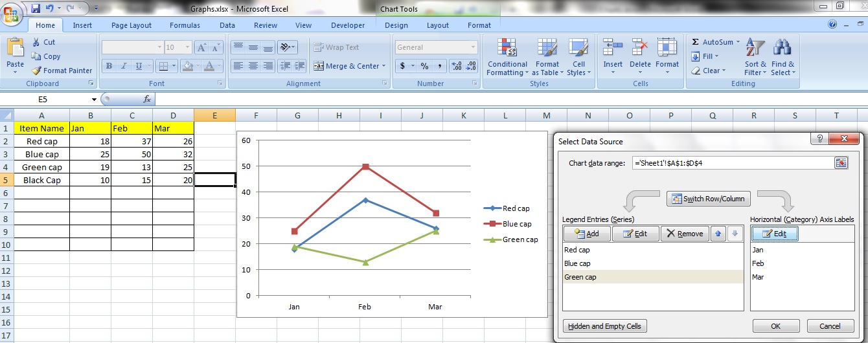Image resolution: width=868 pixels, height=343 pixels.
Task: Click the Fill Color paint bucket
Action: pos(187,66)
